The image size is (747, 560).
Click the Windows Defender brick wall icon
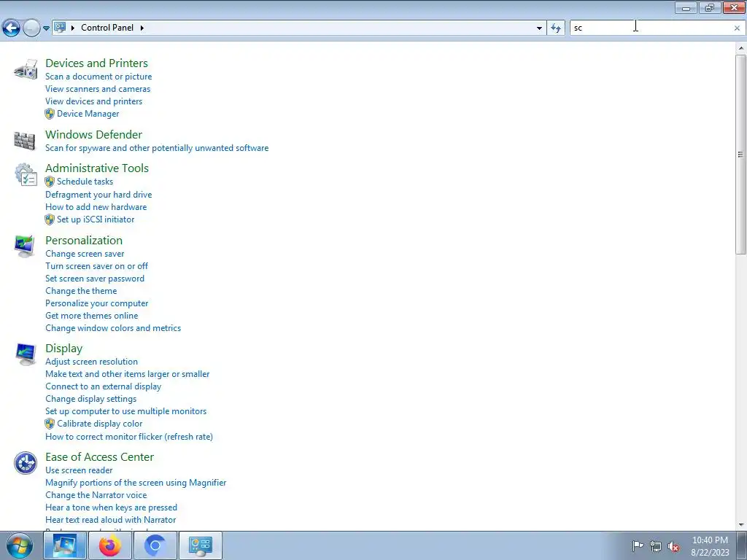[x=25, y=141]
